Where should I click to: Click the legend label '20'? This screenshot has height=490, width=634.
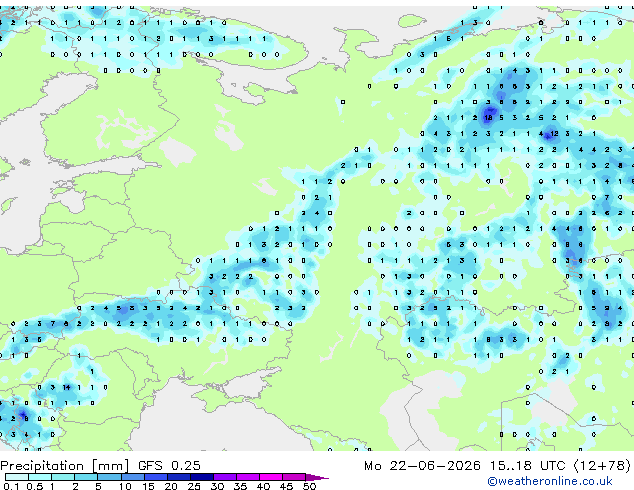[171, 486]
